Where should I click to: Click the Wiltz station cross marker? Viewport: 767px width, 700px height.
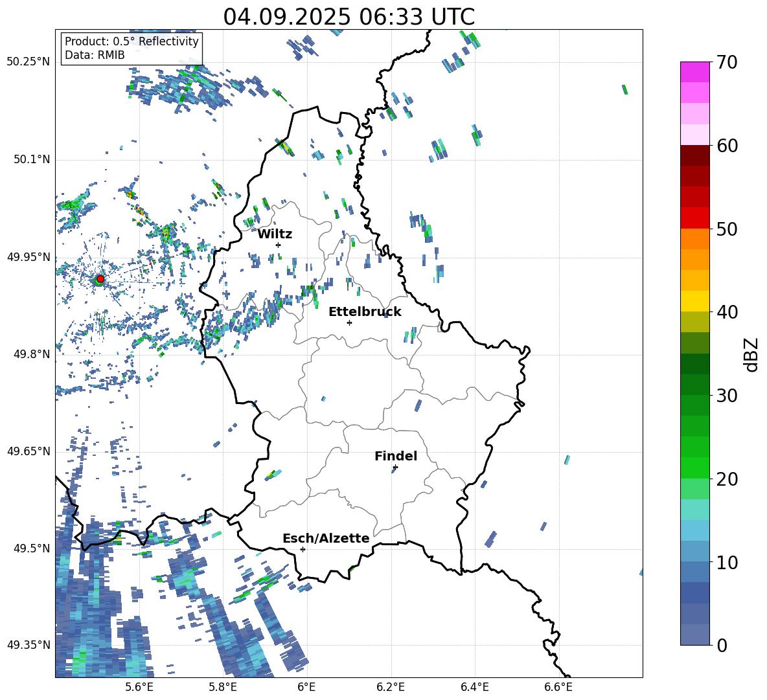click(279, 245)
